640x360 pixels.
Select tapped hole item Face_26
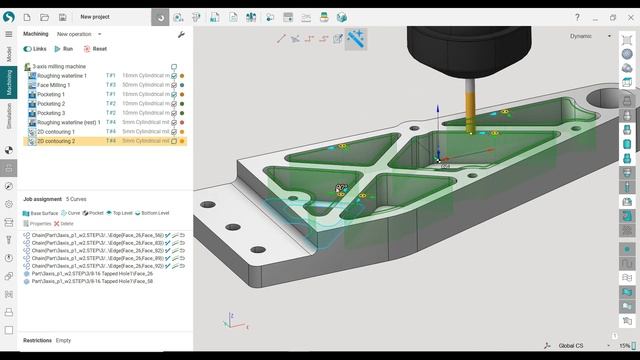pos(88,274)
